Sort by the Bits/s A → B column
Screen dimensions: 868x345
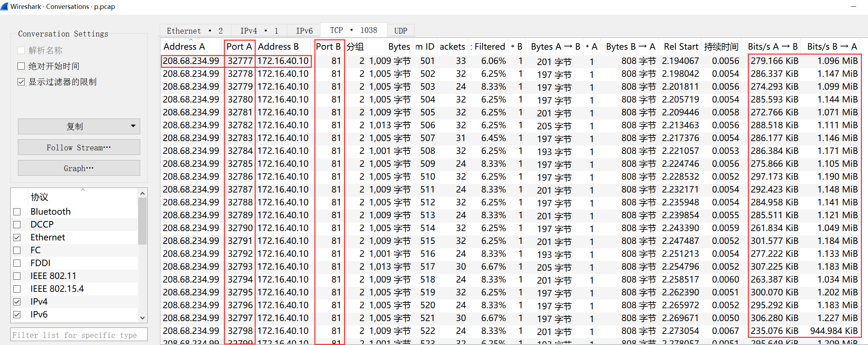773,47
